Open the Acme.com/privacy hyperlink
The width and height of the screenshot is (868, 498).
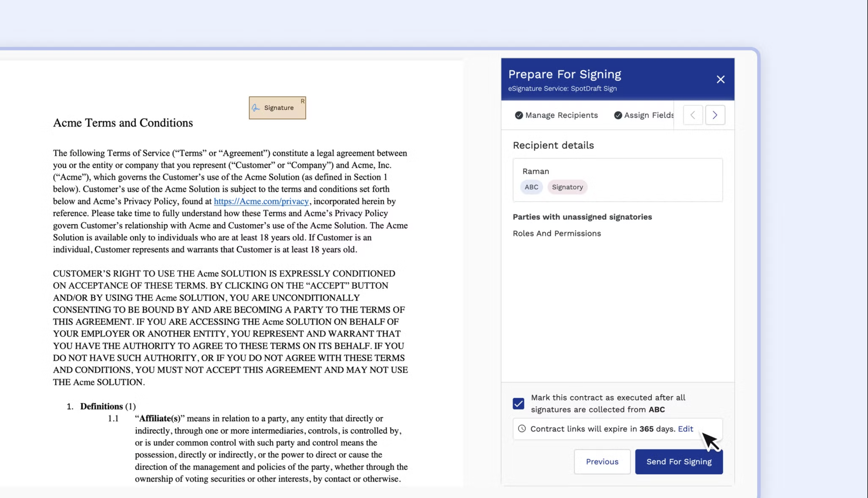[261, 201]
